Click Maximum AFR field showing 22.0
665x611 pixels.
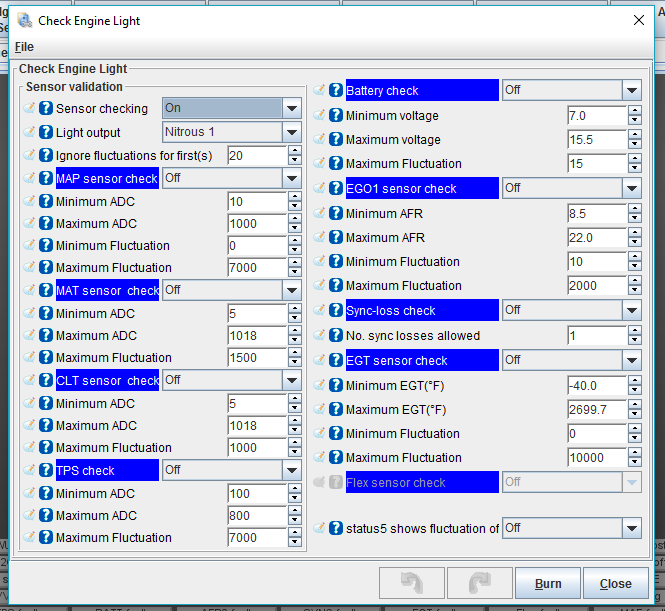click(597, 237)
